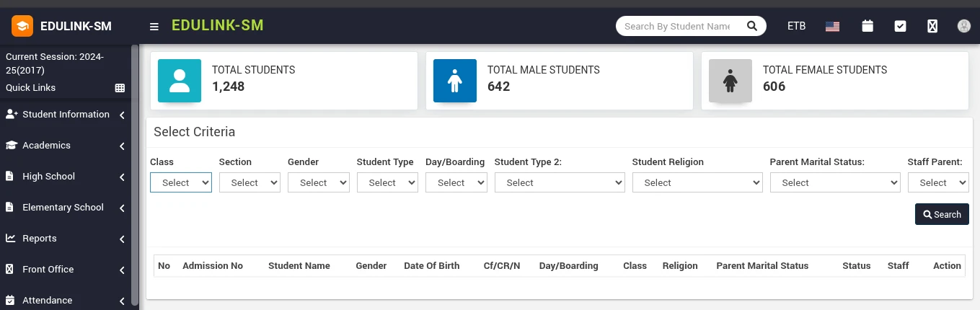Click the Quick Links label

coord(30,88)
